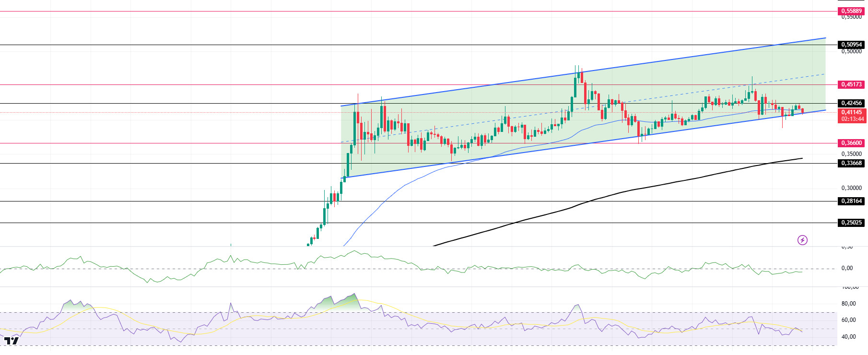
Task: Select the lower blue channel trendline
Action: tap(583, 144)
